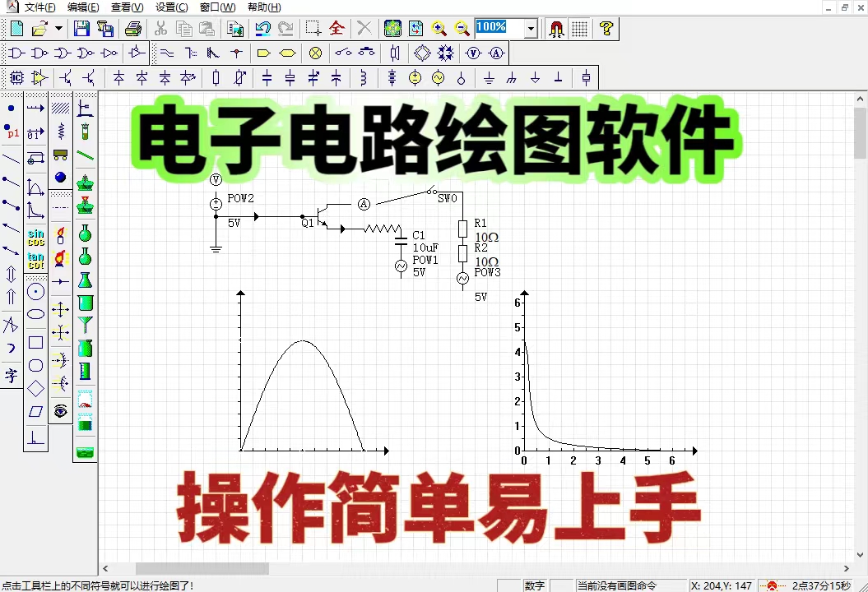
Task: Select the 字 text tool
Action: pyautogui.click(x=12, y=374)
